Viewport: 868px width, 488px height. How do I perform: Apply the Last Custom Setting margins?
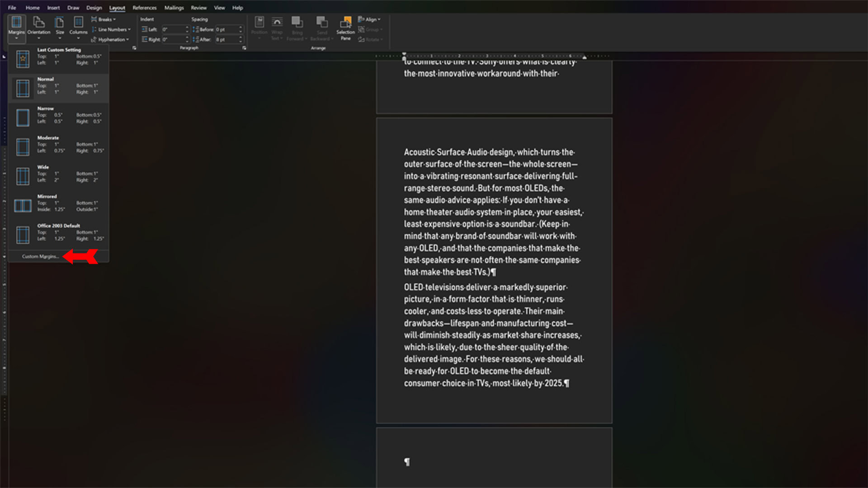coord(59,58)
